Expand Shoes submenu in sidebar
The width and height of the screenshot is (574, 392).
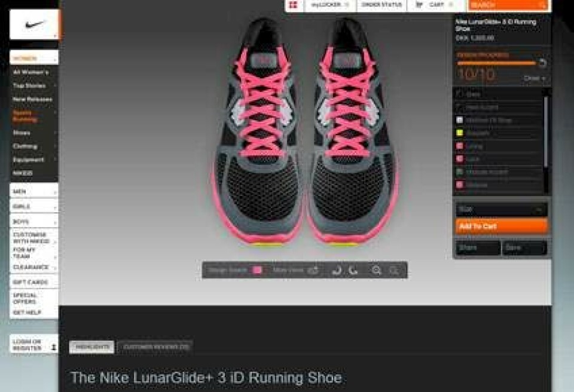(x=33, y=133)
